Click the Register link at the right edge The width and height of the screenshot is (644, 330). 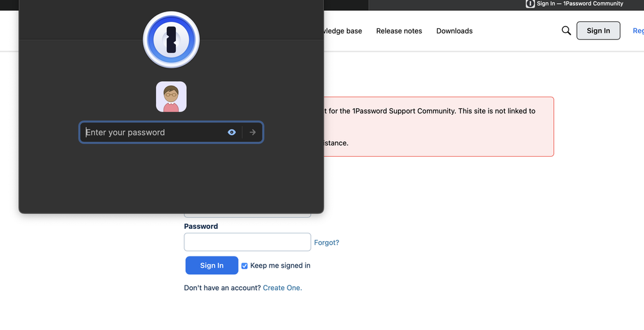[638, 31]
